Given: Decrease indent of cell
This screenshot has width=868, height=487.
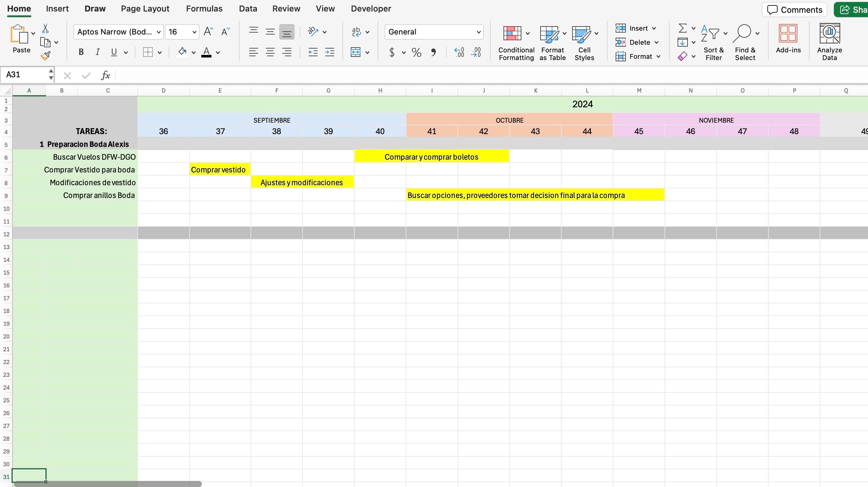Looking at the screenshot, I should (x=313, y=52).
